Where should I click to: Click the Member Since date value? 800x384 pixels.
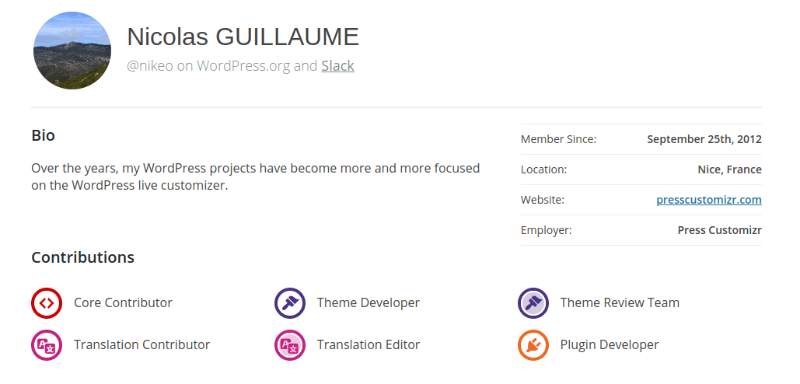click(704, 139)
